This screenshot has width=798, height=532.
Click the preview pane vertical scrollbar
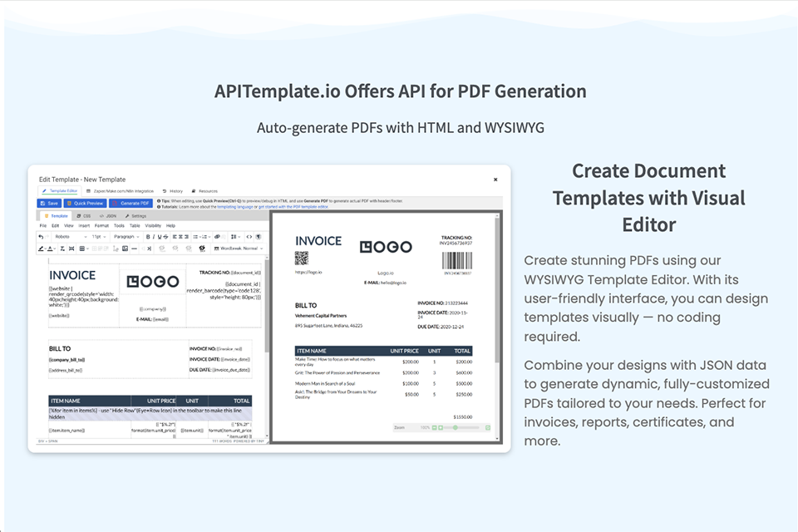[x=497, y=288]
